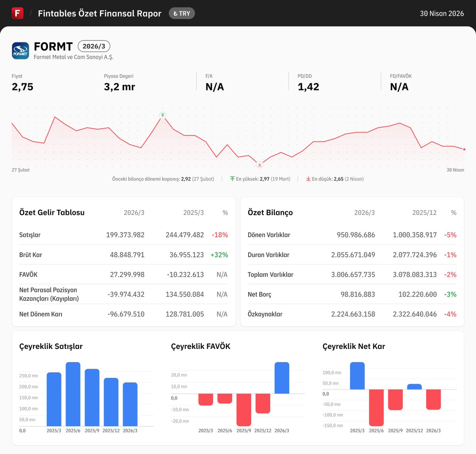476x454 pixels.
Task: Click the Çeyreklik Net Kar chart title
Action: click(354, 346)
